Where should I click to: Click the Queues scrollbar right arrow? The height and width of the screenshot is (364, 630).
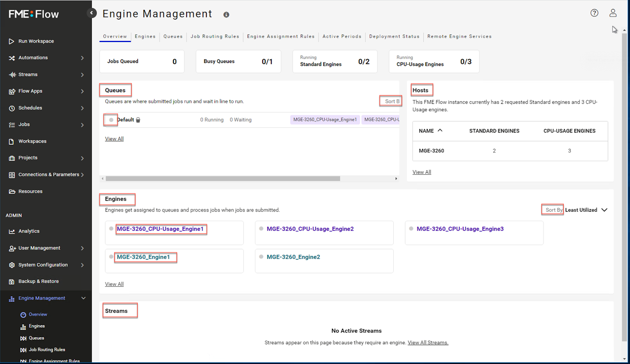pos(396,179)
